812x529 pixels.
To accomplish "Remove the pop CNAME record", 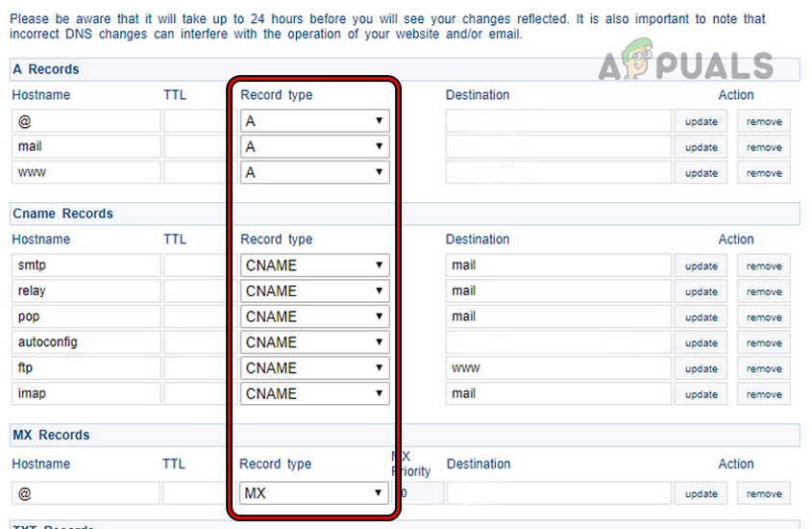I will (764, 317).
